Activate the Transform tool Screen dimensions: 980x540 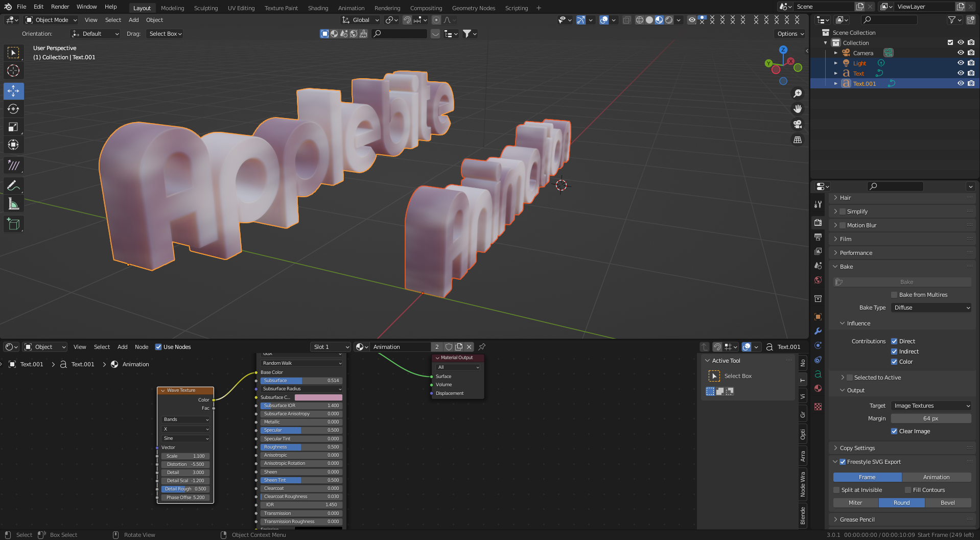point(14,145)
